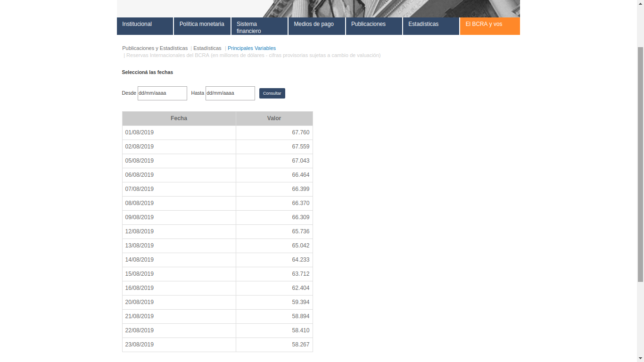
Task: Select the value 59.394 cell
Action: (300, 302)
